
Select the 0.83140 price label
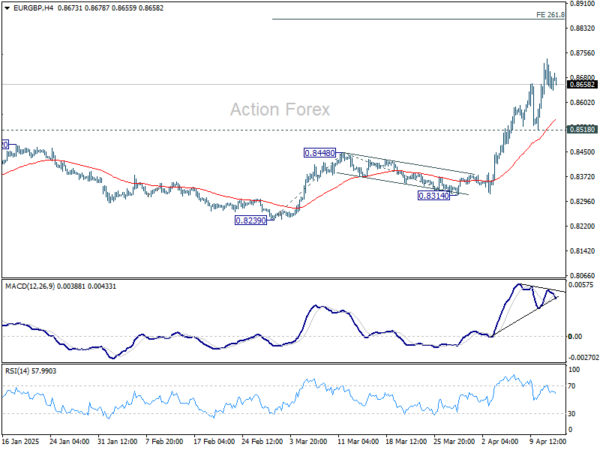click(434, 196)
